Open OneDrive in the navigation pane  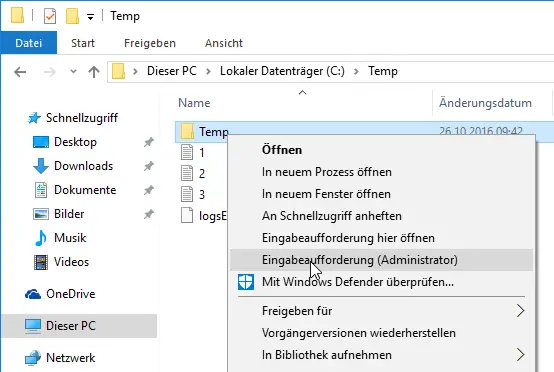click(71, 294)
